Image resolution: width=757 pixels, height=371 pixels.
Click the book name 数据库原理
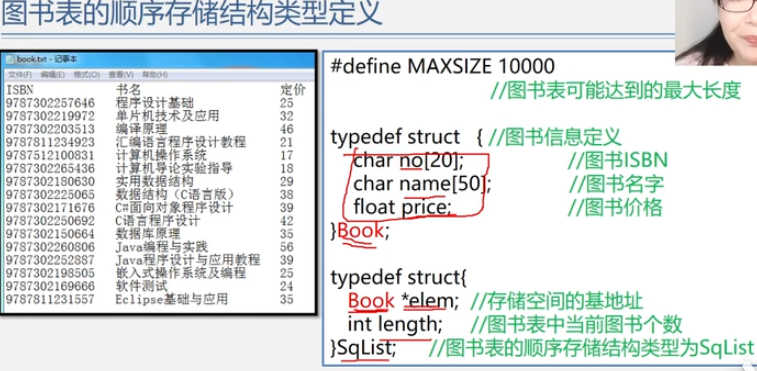[x=148, y=234]
